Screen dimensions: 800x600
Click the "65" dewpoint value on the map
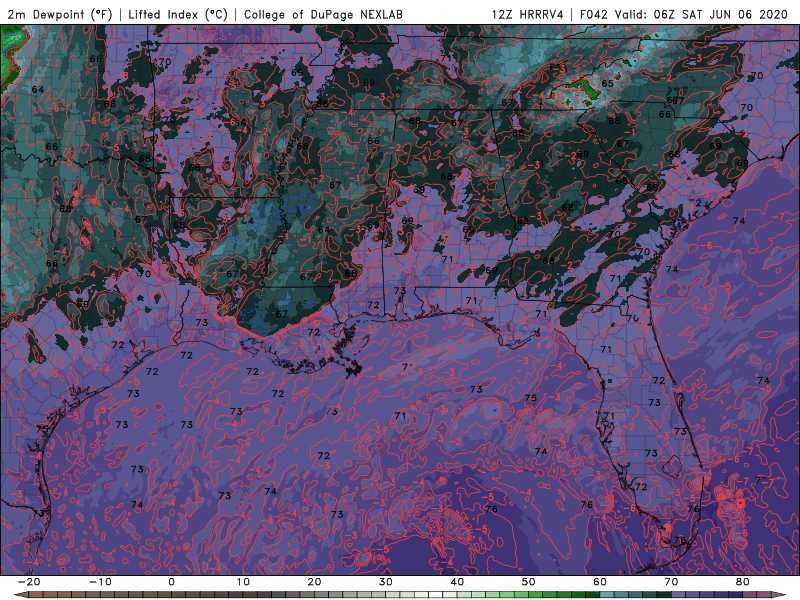607,84
